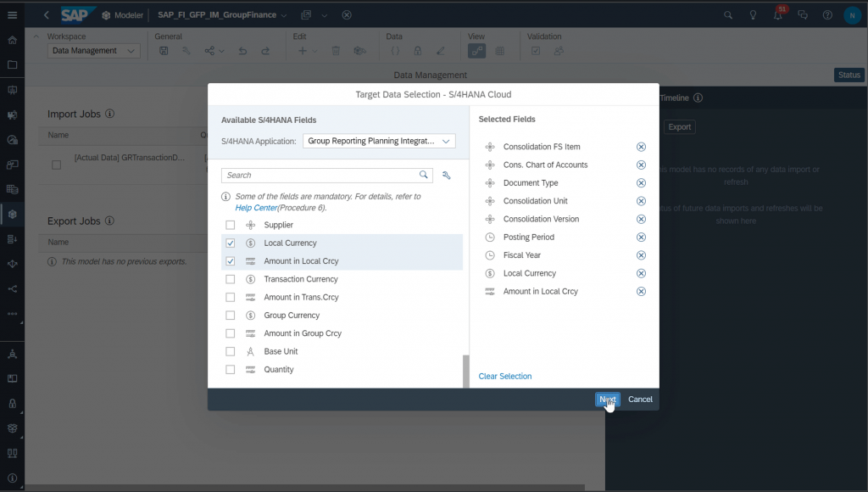Check the Supplier field checkbox
Screen dimensions: 868x492
coord(231,225)
